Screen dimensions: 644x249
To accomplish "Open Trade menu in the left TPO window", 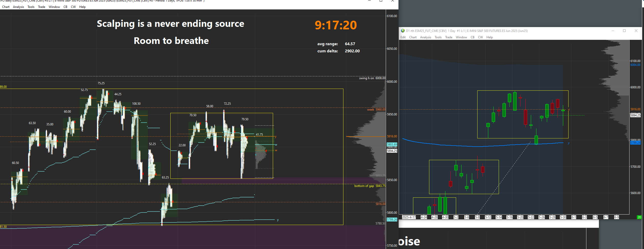I will point(42,7).
